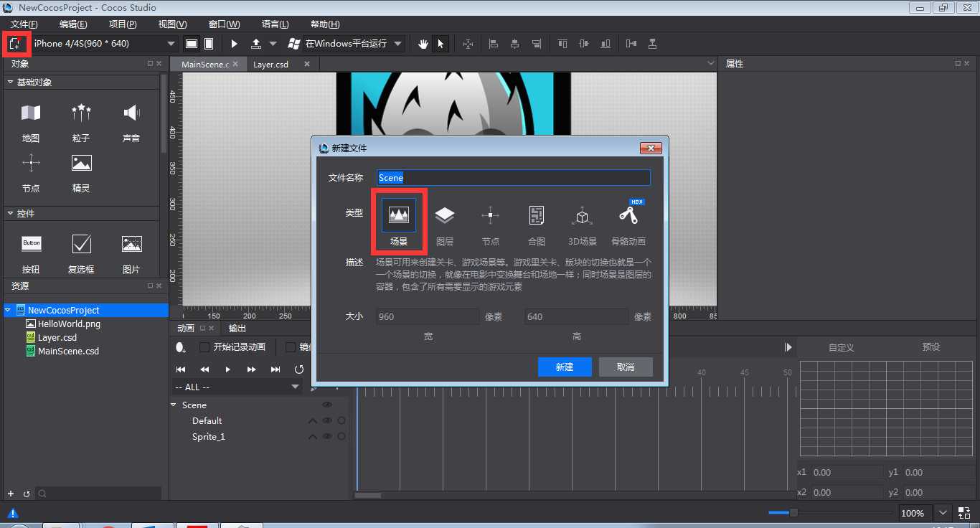The width and height of the screenshot is (980, 528).
Task: Choose the 3D场景 type in dialog
Action: coord(583,225)
